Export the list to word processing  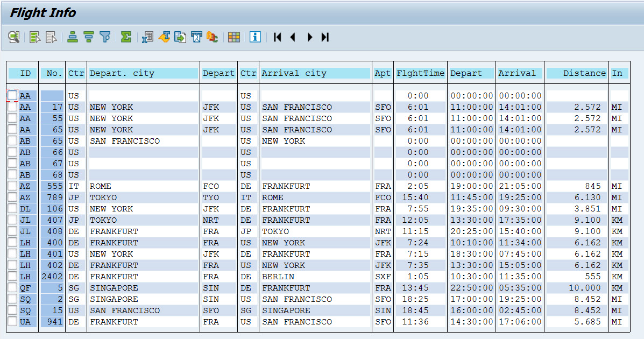pyautogui.click(x=164, y=37)
